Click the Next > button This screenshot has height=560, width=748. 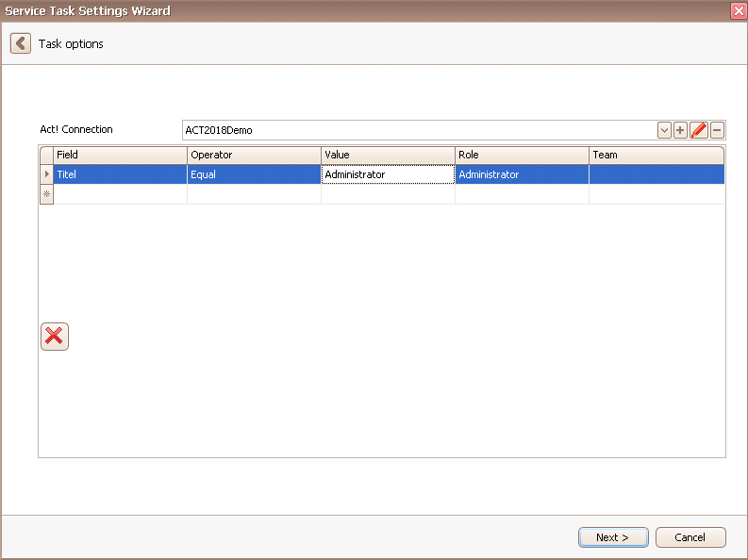(613, 537)
